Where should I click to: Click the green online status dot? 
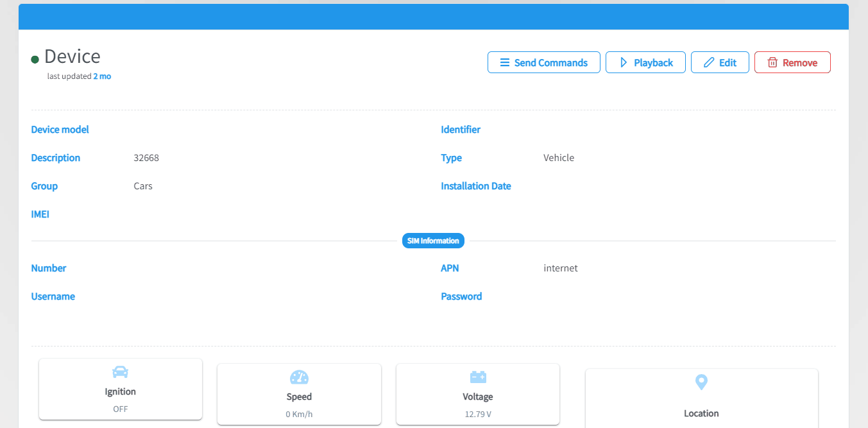(x=35, y=60)
